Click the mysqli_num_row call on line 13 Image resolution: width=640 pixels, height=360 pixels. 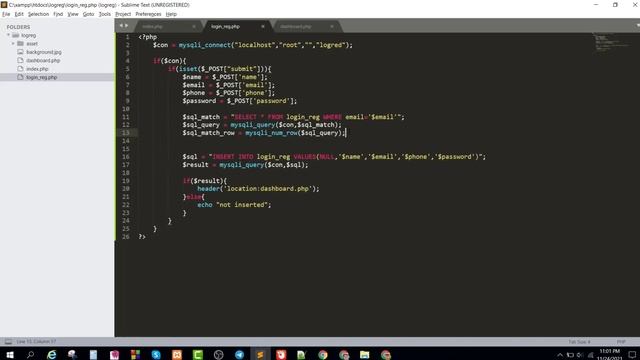tap(271, 133)
